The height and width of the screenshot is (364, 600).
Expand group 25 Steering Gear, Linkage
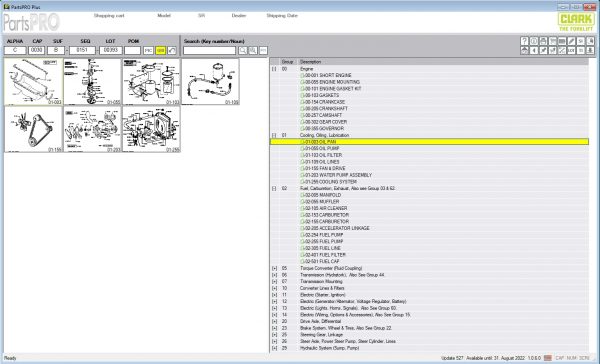point(274,335)
